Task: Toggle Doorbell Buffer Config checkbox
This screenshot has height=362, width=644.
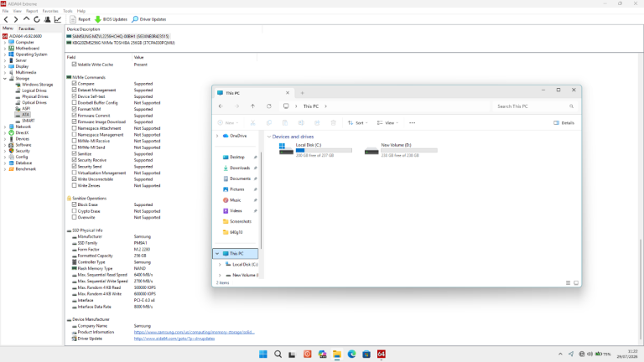Action: [75, 102]
